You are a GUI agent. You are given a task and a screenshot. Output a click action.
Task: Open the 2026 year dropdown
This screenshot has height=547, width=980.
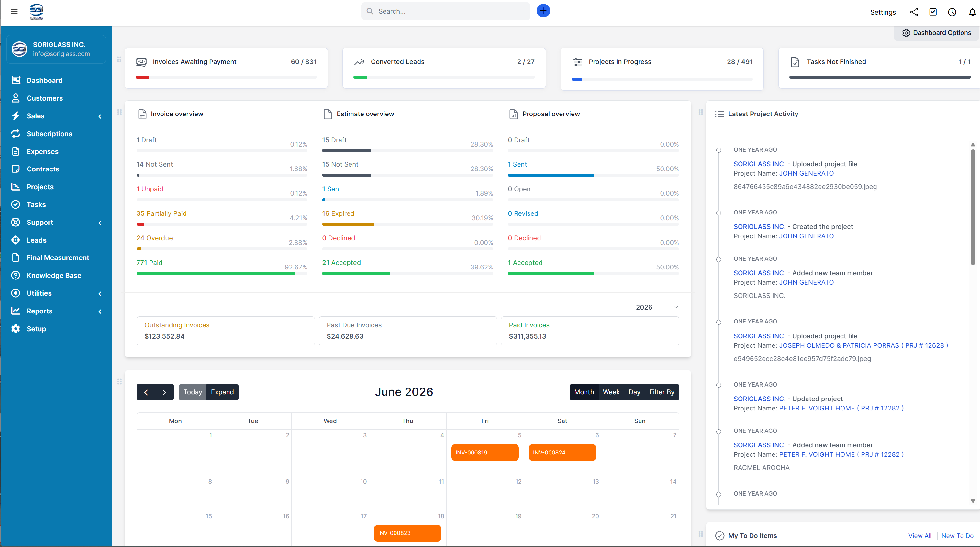[x=657, y=307]
